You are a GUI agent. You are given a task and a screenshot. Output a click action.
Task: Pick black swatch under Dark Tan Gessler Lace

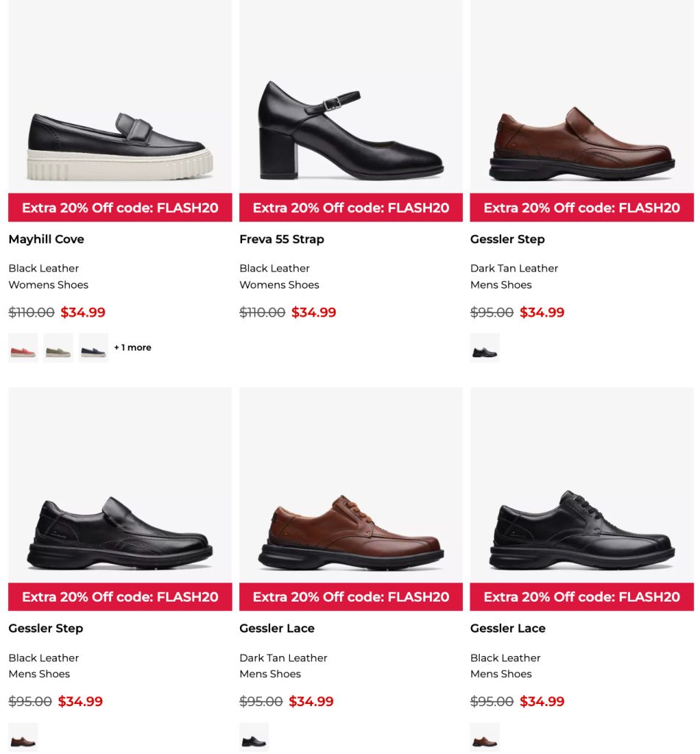[x=254, y=737]
